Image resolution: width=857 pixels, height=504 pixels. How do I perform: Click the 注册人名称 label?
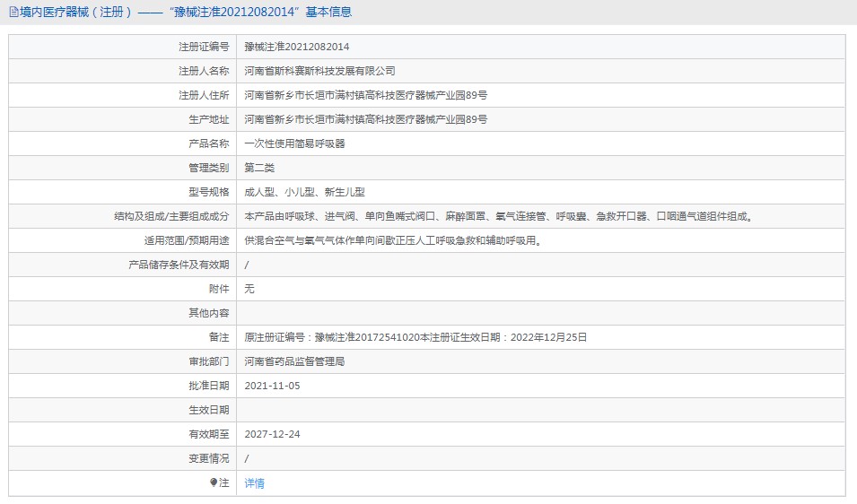[x=204, y=71]
